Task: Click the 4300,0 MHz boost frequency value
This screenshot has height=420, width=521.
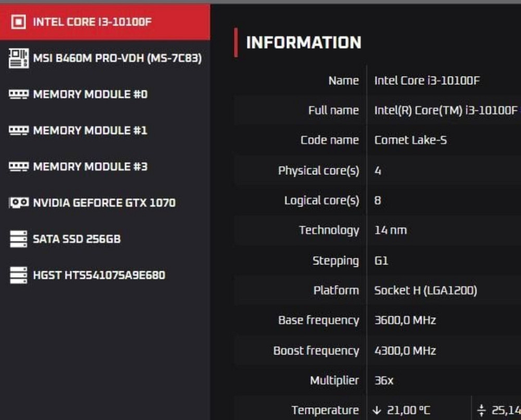Action: tap(405, 350)
